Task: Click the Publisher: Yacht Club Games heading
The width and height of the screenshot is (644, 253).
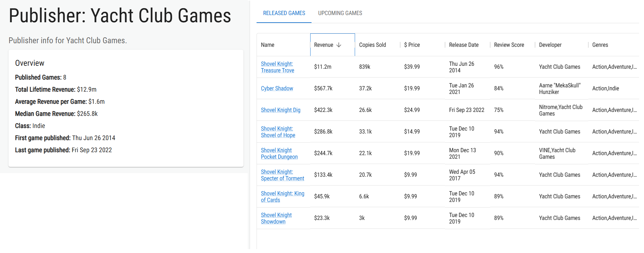Action: (x=120, y=16)
